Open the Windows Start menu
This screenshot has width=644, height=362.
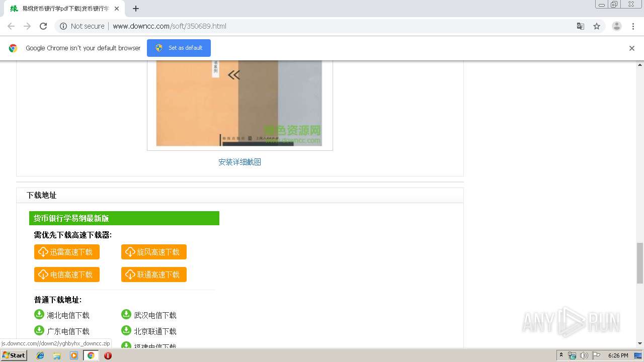tap(14, 355)
